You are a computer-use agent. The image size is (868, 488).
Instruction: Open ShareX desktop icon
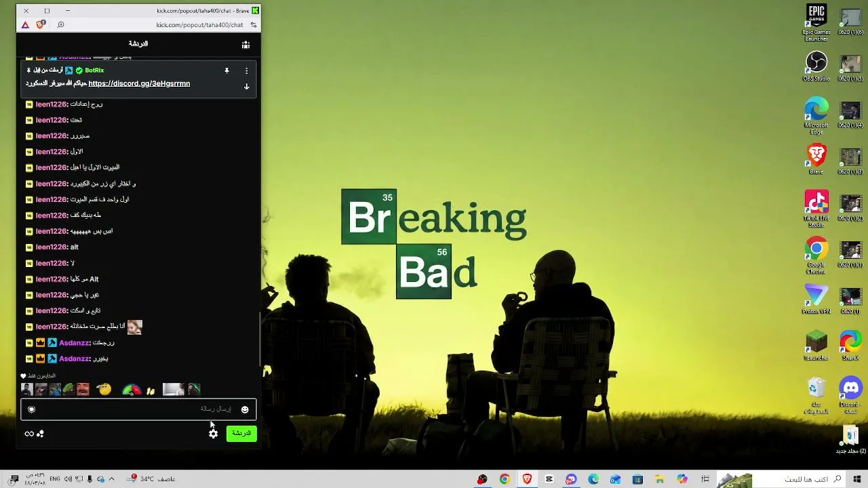coord(850,346)
